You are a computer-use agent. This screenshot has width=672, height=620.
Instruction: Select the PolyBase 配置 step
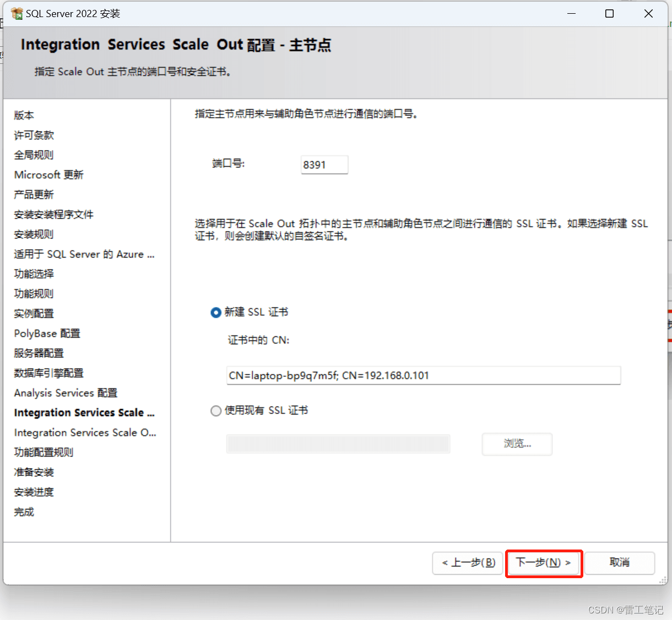click(47, 333)
